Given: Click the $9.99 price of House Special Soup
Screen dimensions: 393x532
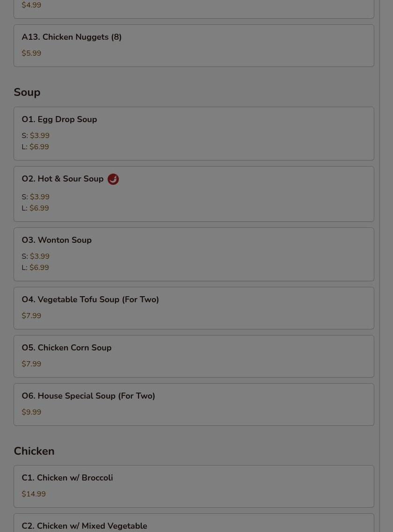Looking at the screenshot, I should 31,412.
